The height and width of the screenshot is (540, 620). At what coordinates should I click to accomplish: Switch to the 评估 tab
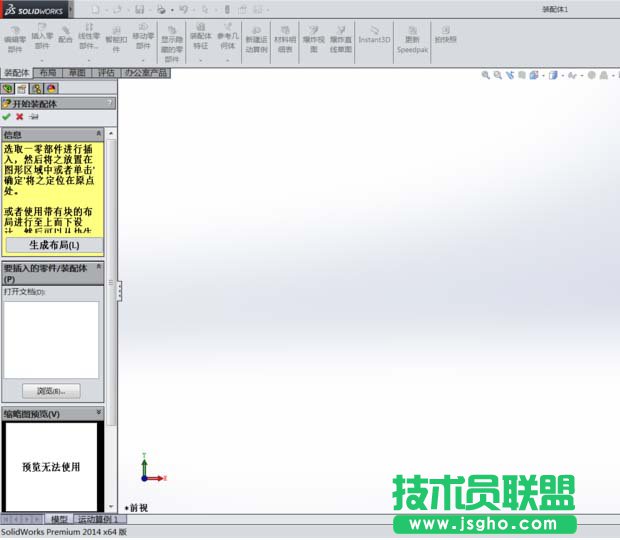pos(106,73)
